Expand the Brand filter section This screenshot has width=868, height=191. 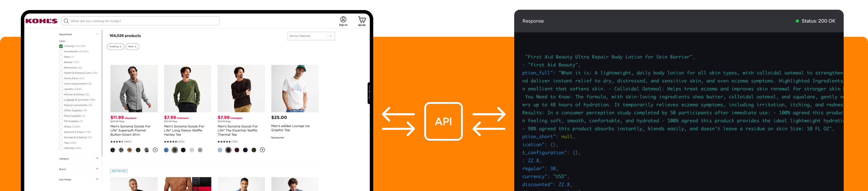click(x=97, y=169)
